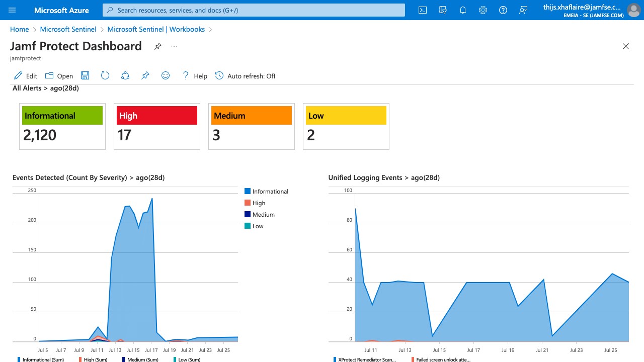
Task: Open Microsoft Sentinel | Workbooks breadcrumb
Action: (156, 30)
